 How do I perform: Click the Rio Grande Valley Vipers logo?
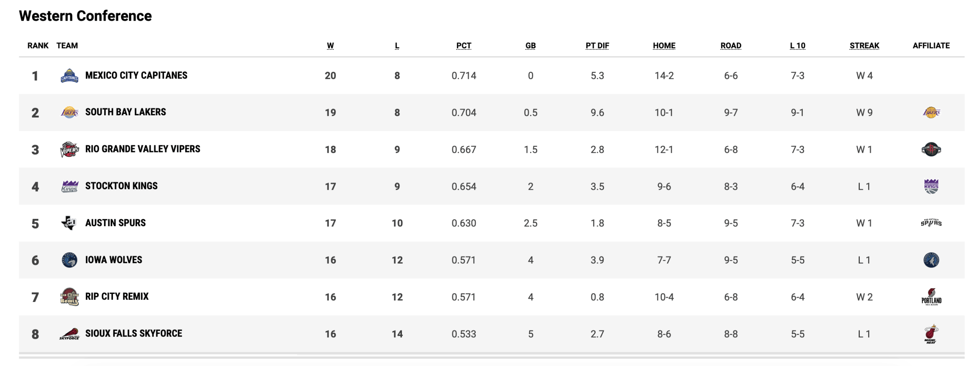pyautogui.click(x=69, y=149)
